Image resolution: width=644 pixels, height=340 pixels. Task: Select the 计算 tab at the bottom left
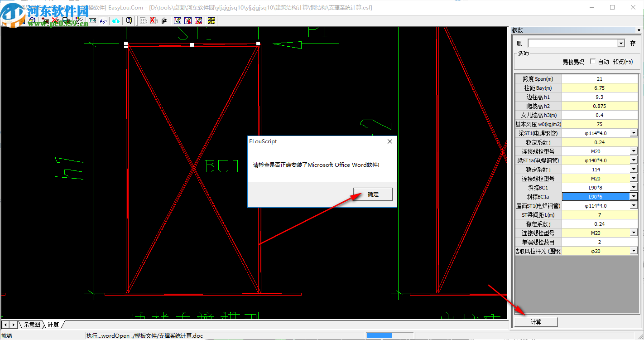[53, 325]
